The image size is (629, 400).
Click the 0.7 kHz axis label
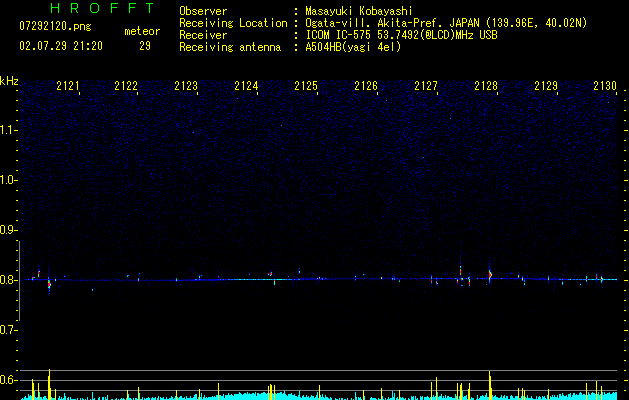(9, 330)
